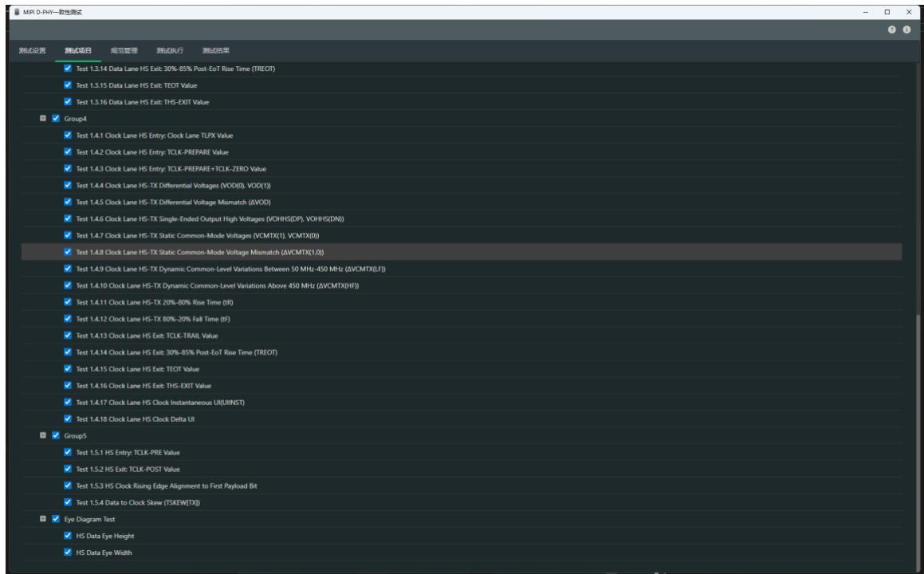924x574 pixels.
Task: Click 'Test 1.4.18 Clock Lane HS Clock Delta UI' text
Action: [135, 419]
